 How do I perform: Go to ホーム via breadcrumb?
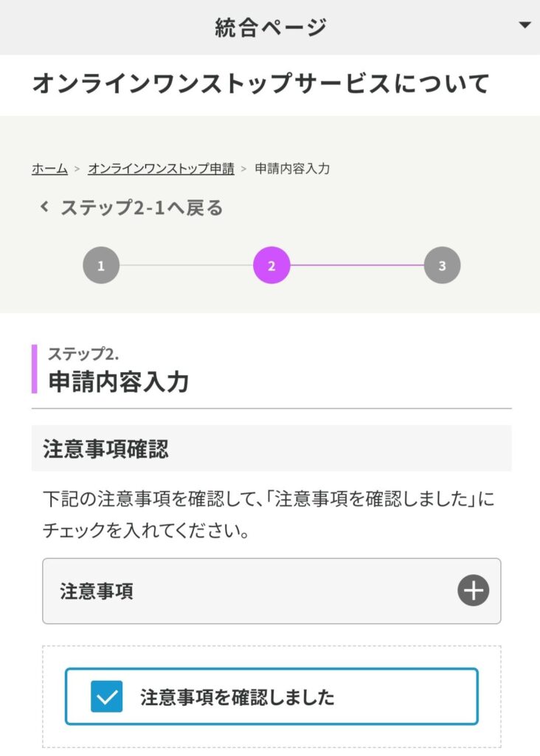pyautogui.click(x=49, y=168)
